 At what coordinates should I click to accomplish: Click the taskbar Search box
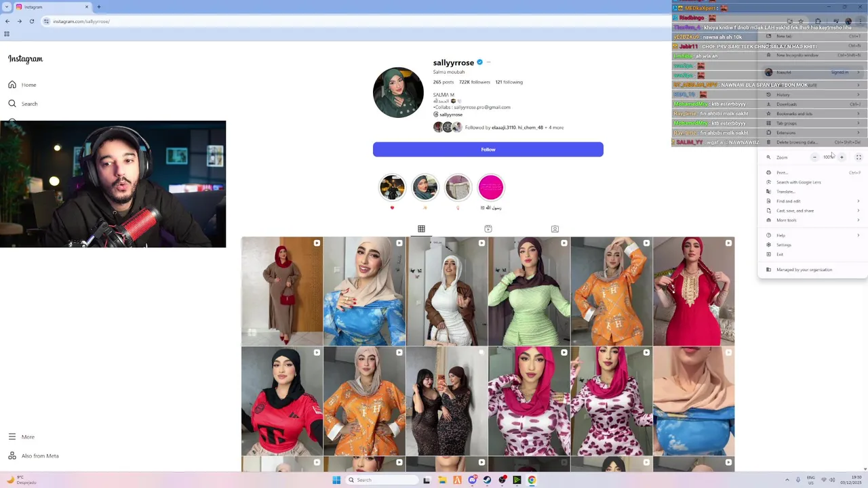pyautogui.click(x=382, y=480)
